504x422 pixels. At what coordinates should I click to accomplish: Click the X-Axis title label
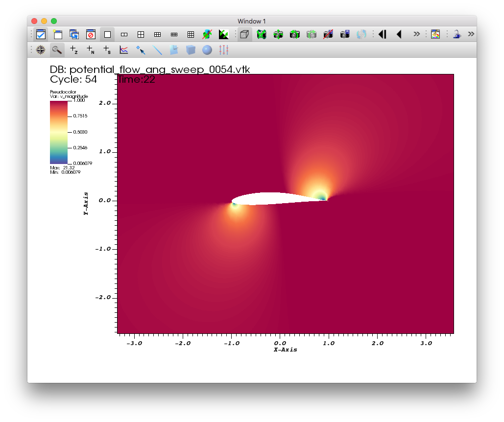(x=286, y=350)
